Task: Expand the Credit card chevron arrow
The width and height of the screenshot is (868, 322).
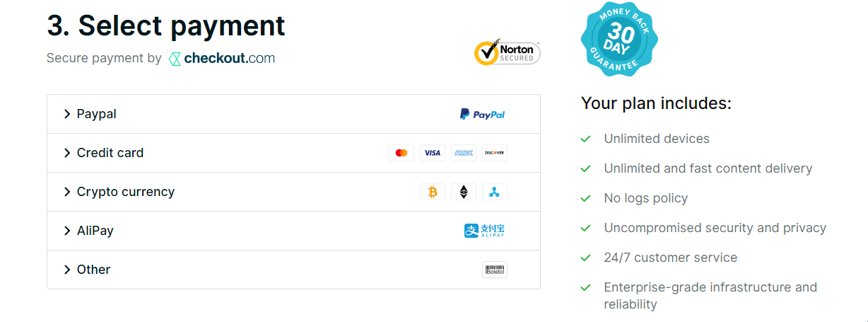Action: [67, 153]
